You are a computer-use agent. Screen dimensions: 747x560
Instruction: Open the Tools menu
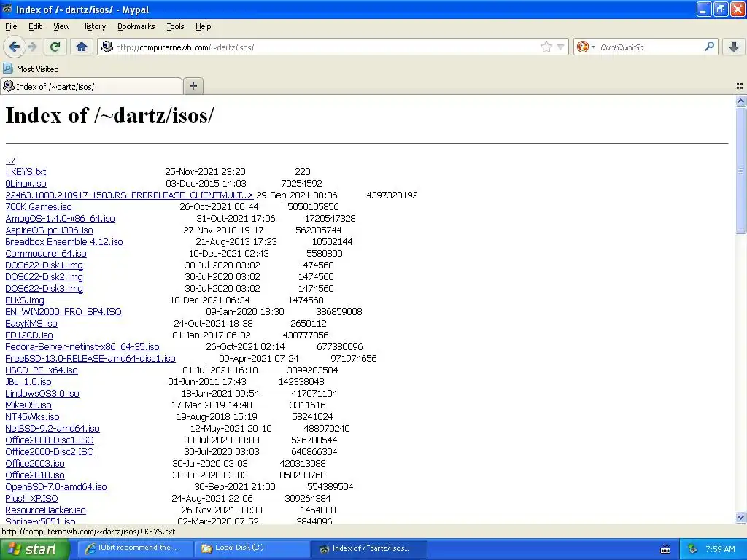175,26
